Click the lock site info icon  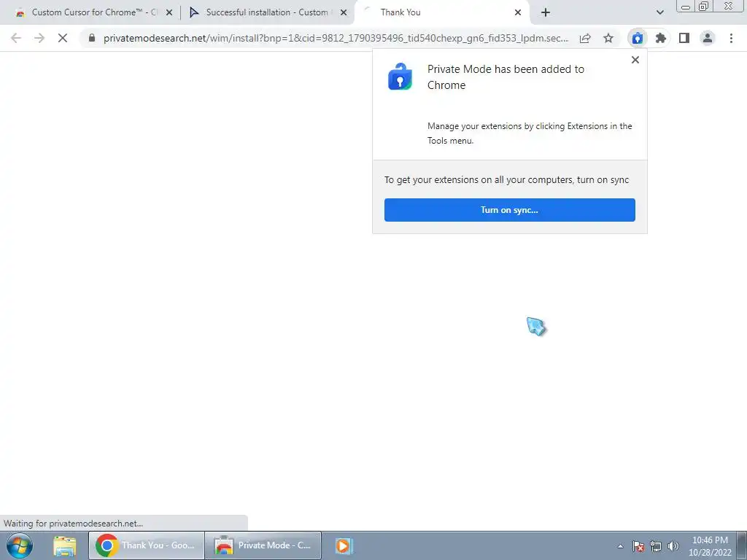click(92, 38)
